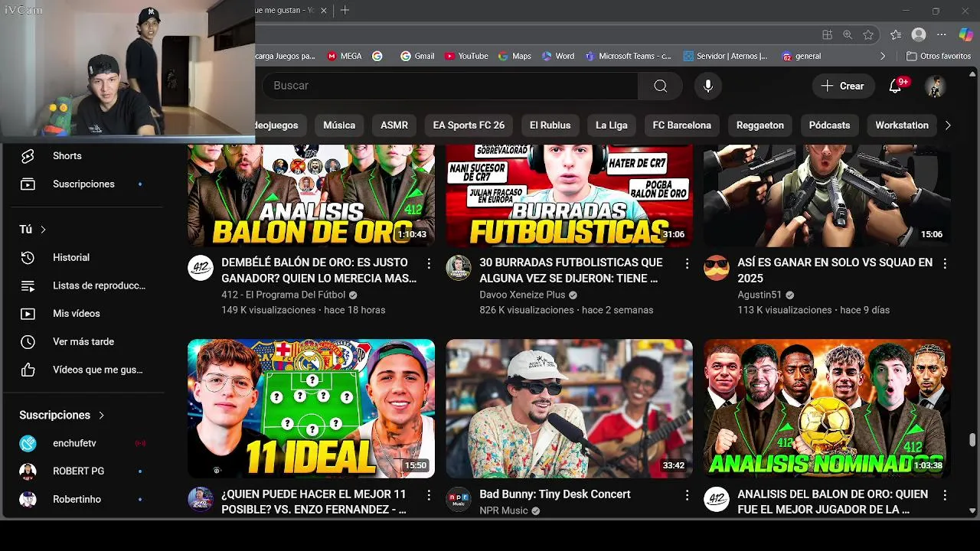Open browser three-dots settings menu
Viewport: 980px width, 551px height.
[942, 34]
